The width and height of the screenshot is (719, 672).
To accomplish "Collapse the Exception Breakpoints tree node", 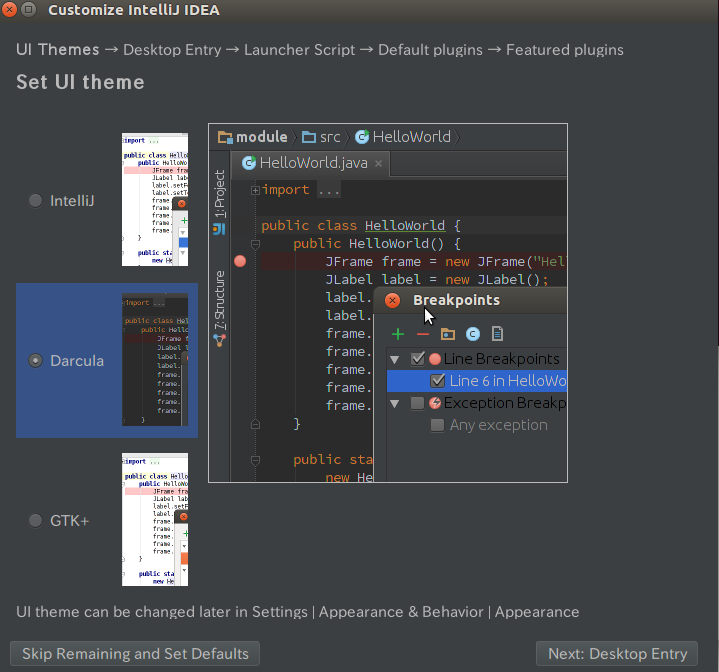I will click(x=394, y=403).
